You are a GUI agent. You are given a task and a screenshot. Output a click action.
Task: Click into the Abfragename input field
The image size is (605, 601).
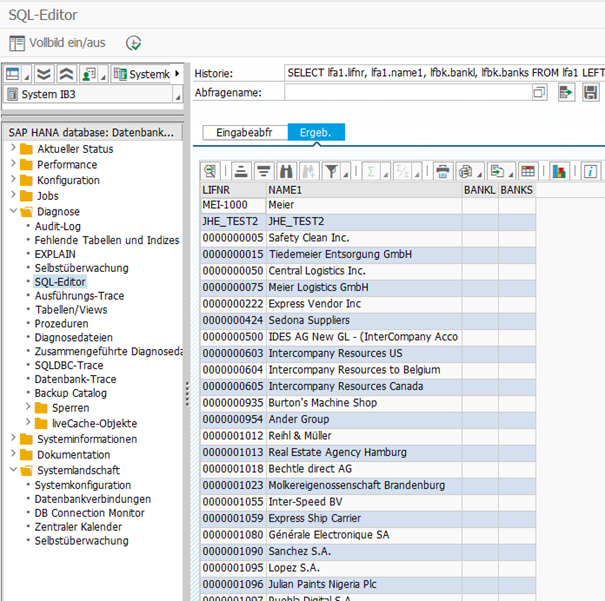[406, 93]
